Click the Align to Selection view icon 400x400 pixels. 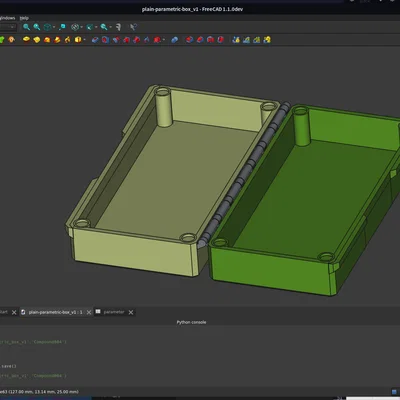(62, 27)
